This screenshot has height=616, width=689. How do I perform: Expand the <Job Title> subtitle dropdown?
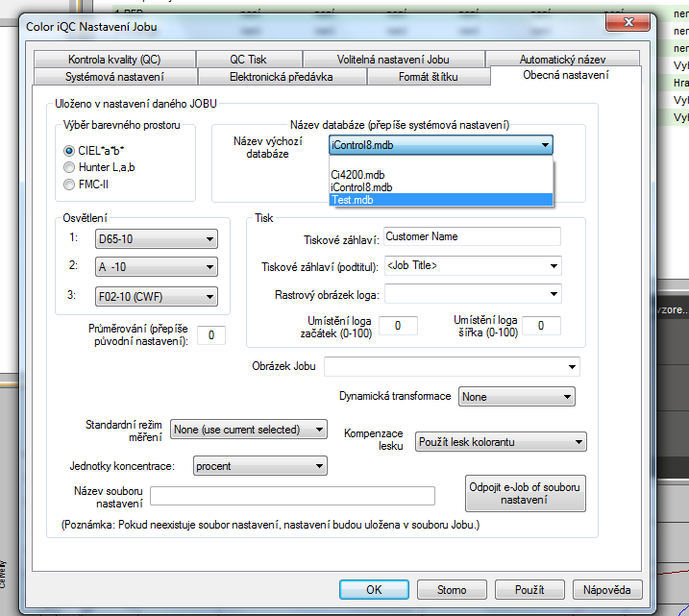pyautogui.click(x=473, y=266)
